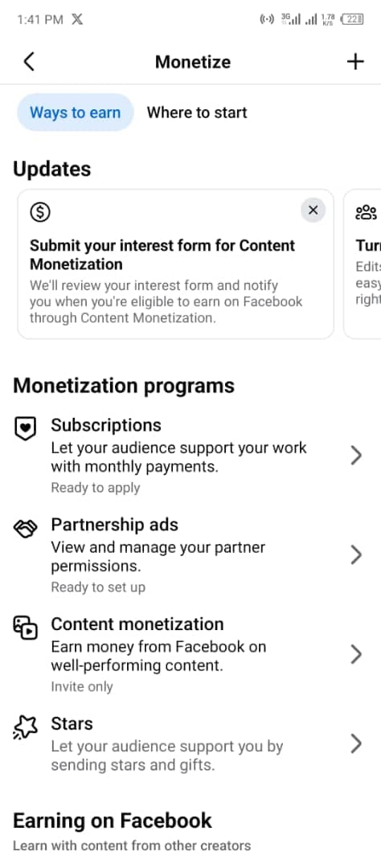The image size is (381, 868).
Task: Tap the Subscriptions program title
Action: [106, 425]
